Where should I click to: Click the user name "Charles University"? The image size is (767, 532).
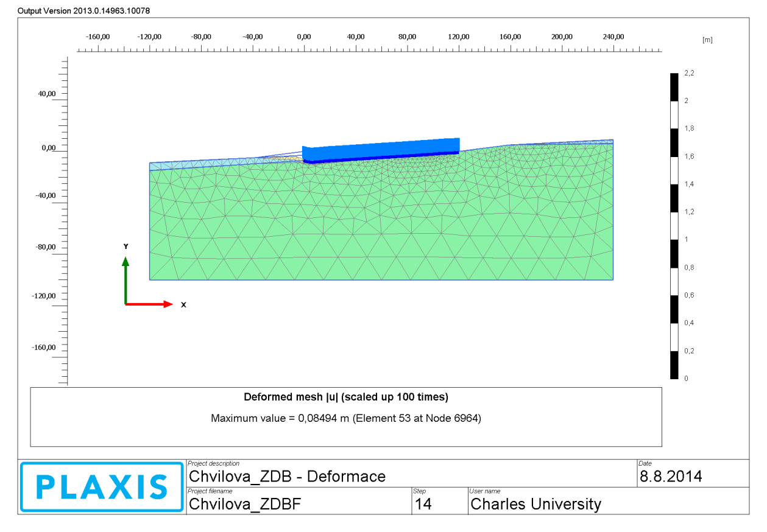tap(536, 504)
